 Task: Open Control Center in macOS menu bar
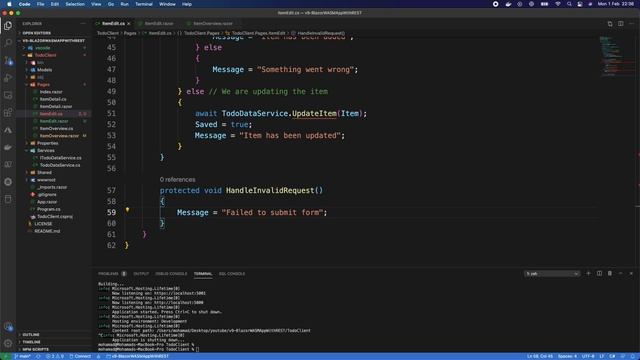coord(580,4)
